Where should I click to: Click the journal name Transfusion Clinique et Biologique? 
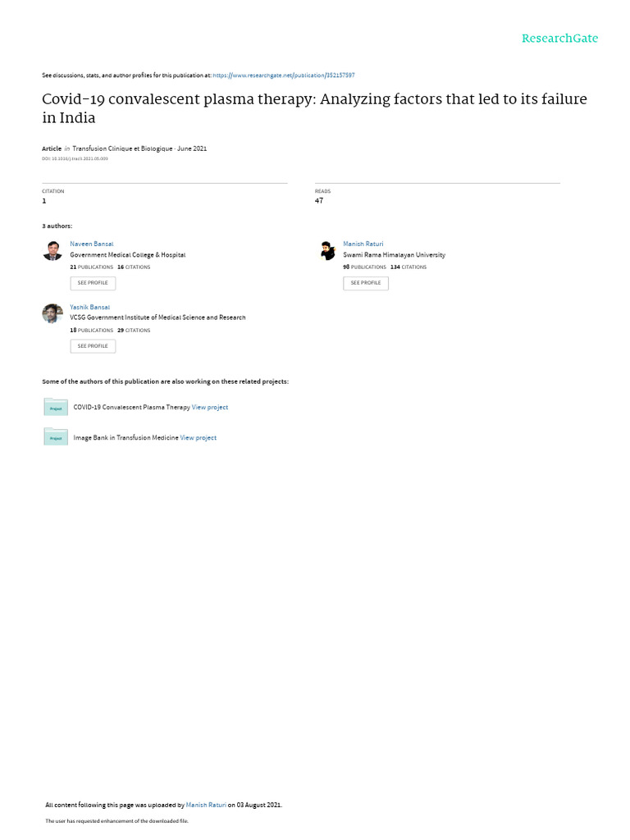click(122, 148)
